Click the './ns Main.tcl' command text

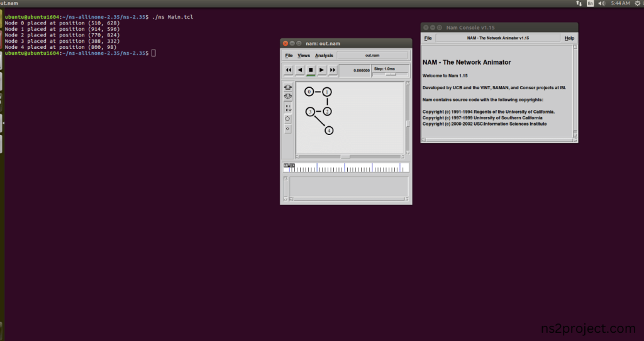[172, 17]
